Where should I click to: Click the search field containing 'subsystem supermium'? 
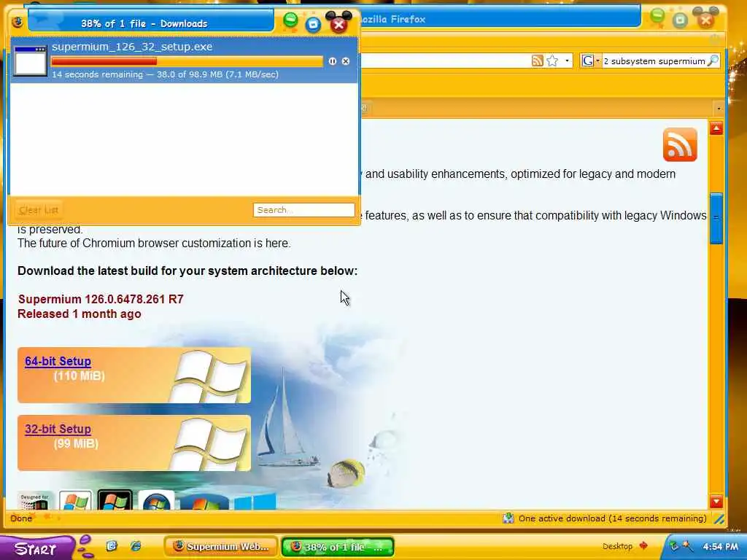point(654,61)
